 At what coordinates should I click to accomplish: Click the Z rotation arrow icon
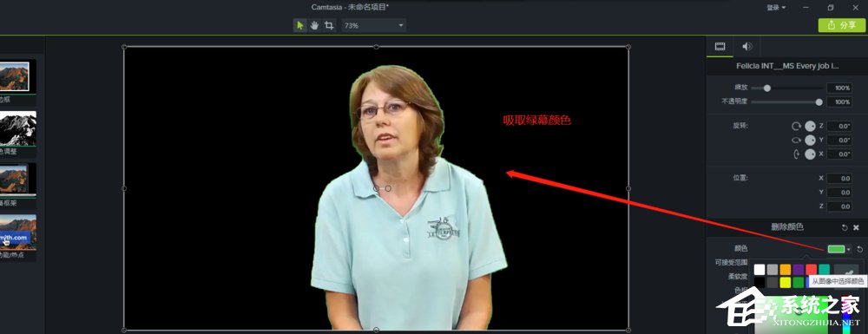[x=797, y=126]
